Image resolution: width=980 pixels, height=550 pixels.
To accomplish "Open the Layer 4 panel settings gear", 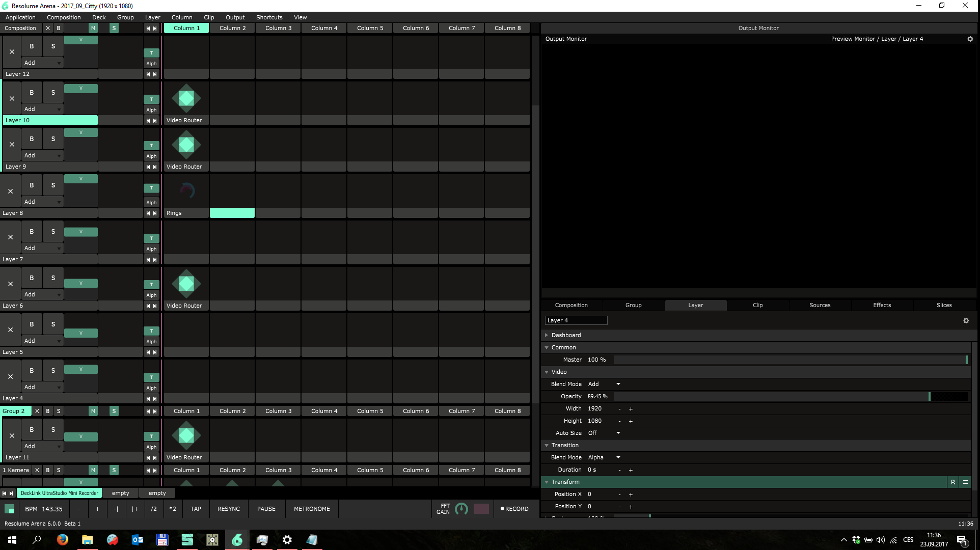I will (x=966, y=320).
